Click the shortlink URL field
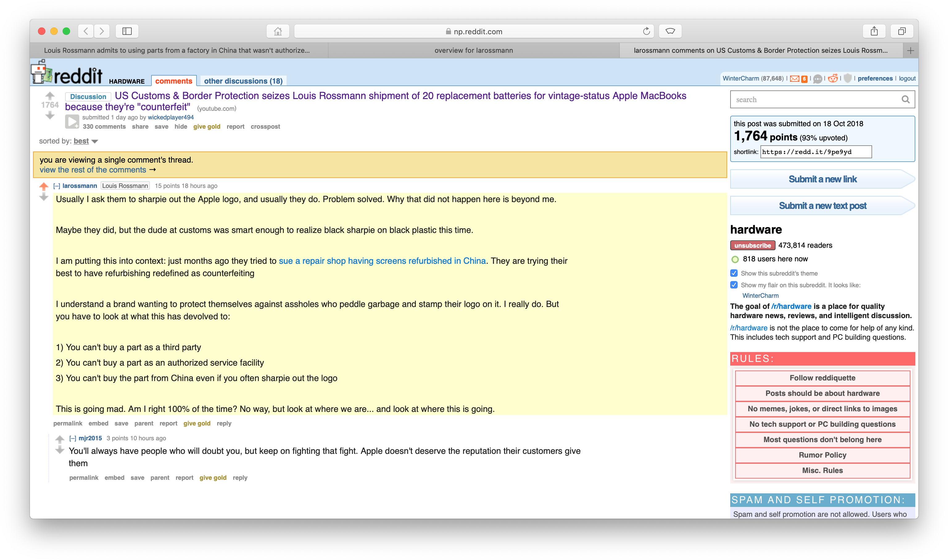 (816, 152)
